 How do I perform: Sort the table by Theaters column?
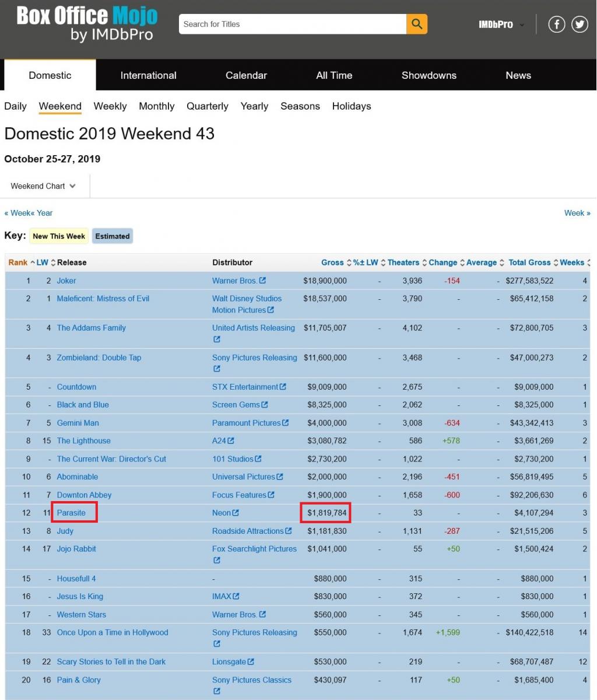coord(407,262)
